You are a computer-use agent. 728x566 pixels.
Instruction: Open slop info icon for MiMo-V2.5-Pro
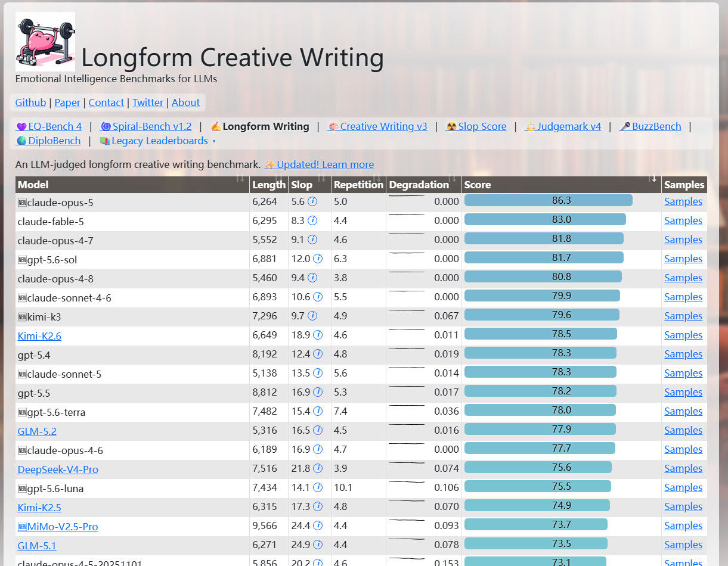(318, 525)
